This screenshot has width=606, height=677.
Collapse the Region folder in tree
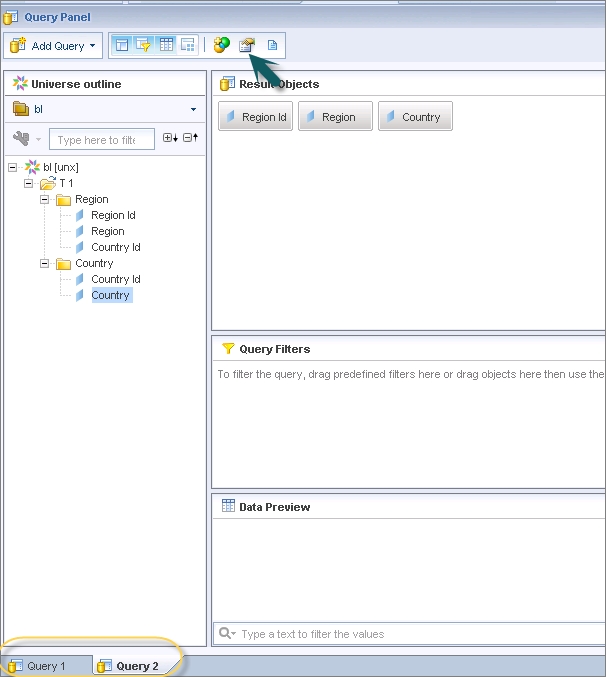coord(46,199)
